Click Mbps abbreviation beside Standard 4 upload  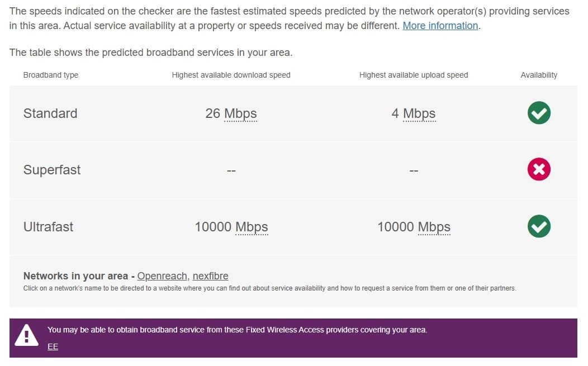pos(419,113)
